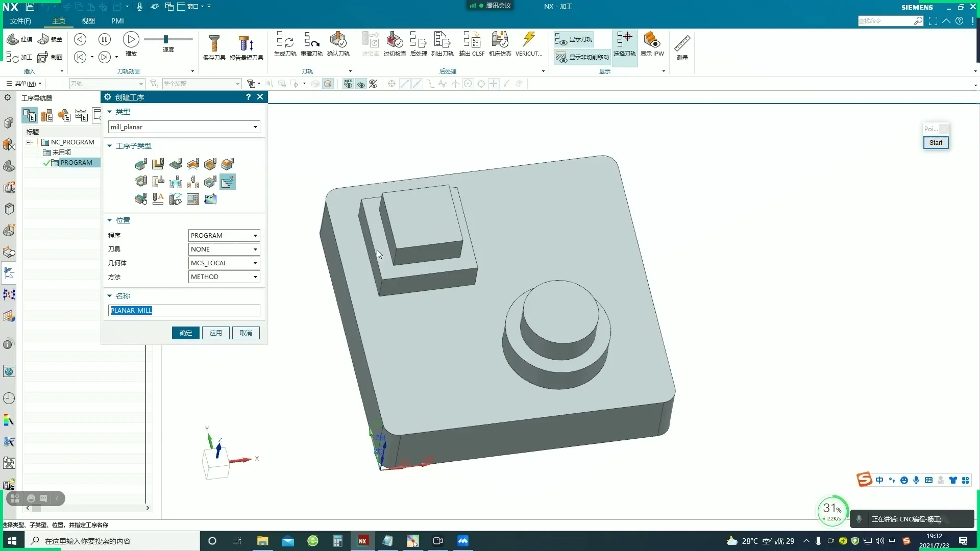Screen dimensions: 980x551
Task: Collapse the Operation Subtype (工序子类型) section
Action: (x=110, y=146)
